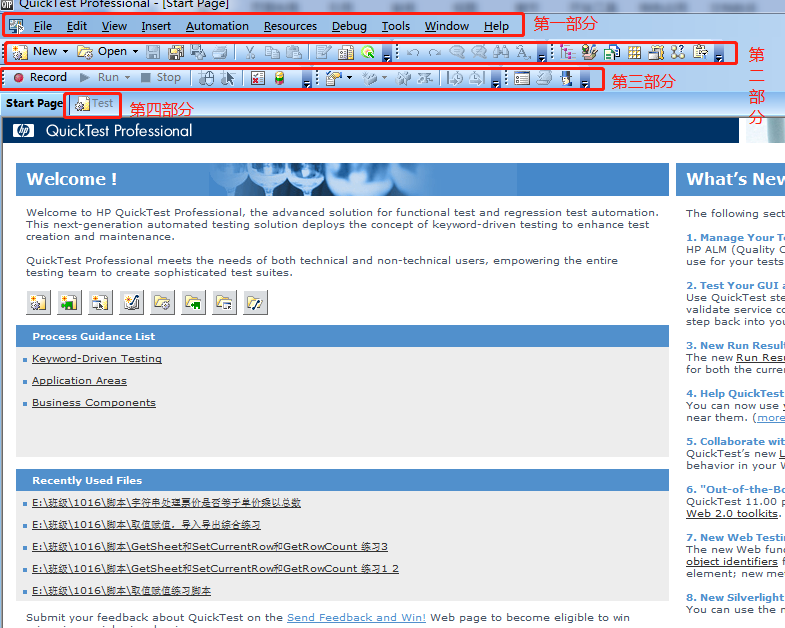Click the Print icon in toolbar
785x628 pixels.
pyautogui.click(x=220, y=52)
